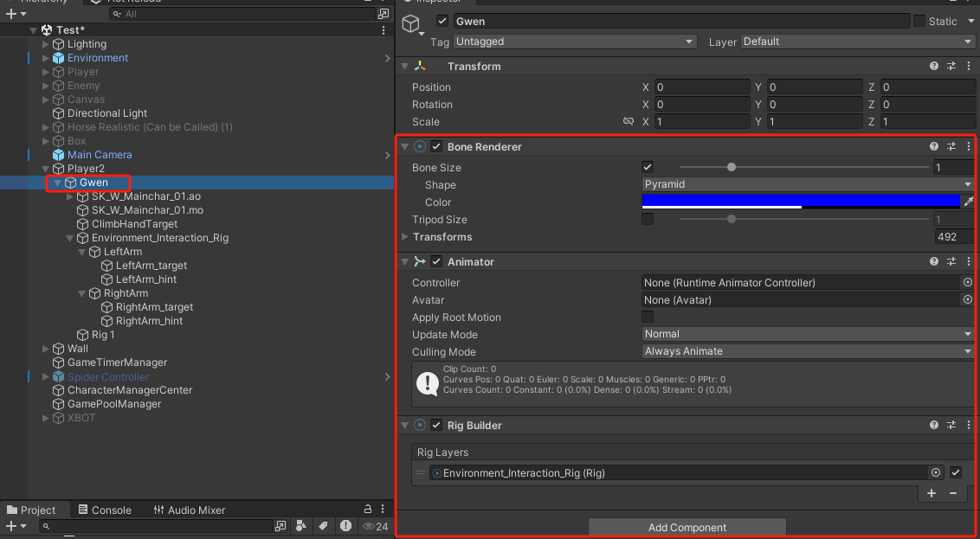
Task: Click search by type icon in Project panel
Action: click(x=300, y=526)
